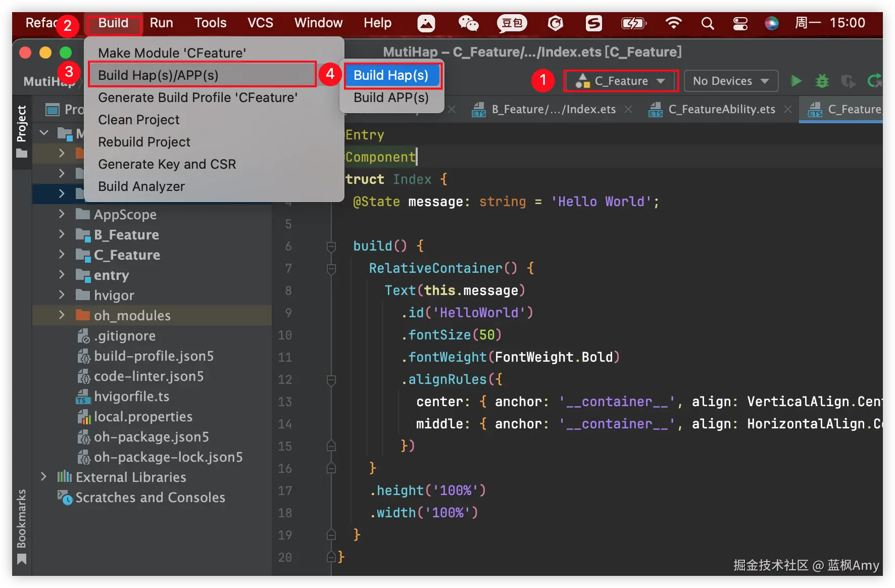Expand the oh_modules folder
895x588 pixels.
(x=62, y=315)
